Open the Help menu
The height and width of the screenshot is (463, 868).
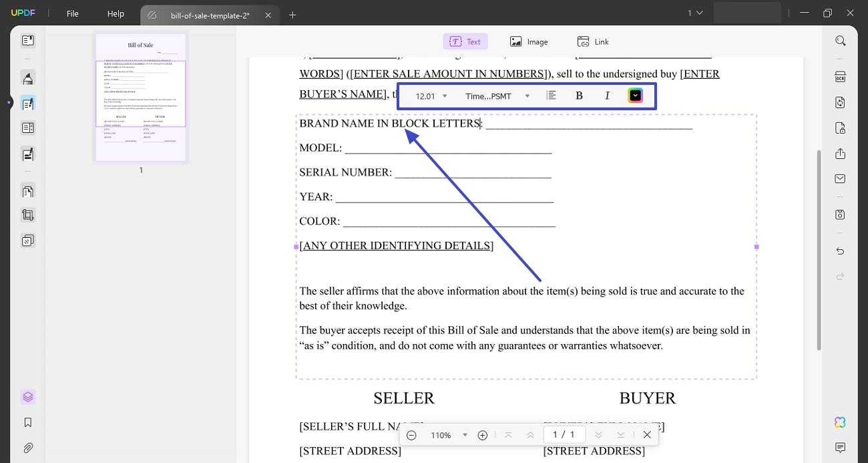(x=116, y=13)
